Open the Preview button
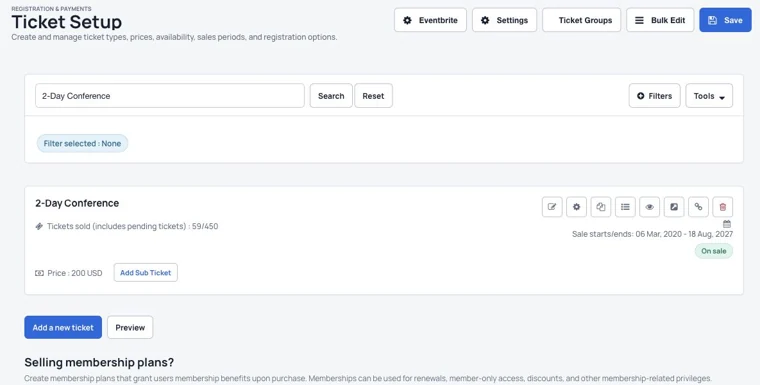The height and width of the screenshot is (385, 760). [x=130, y=328]
